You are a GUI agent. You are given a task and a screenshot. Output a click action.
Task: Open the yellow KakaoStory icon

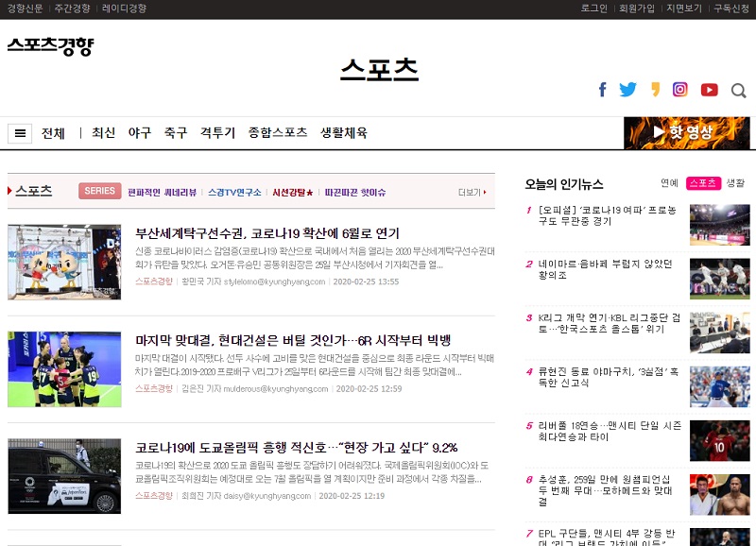click(655, 90)
